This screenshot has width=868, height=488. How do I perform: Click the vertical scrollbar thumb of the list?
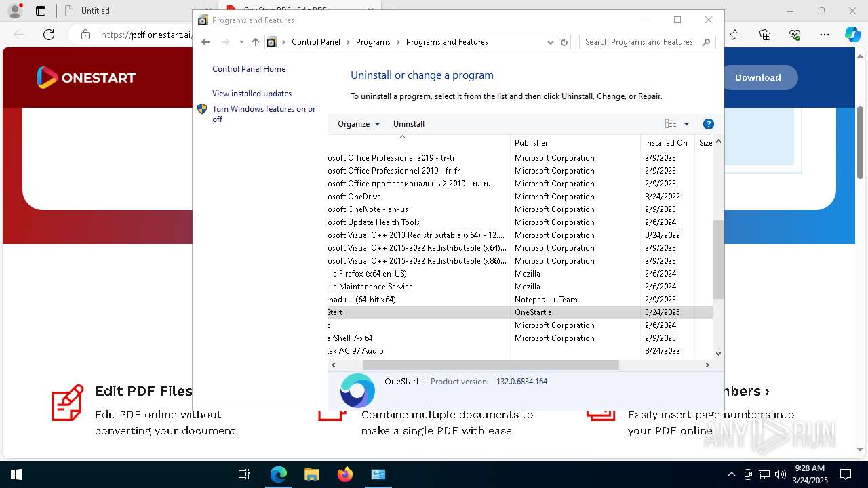pyautogui.click(x=718, y=260)
